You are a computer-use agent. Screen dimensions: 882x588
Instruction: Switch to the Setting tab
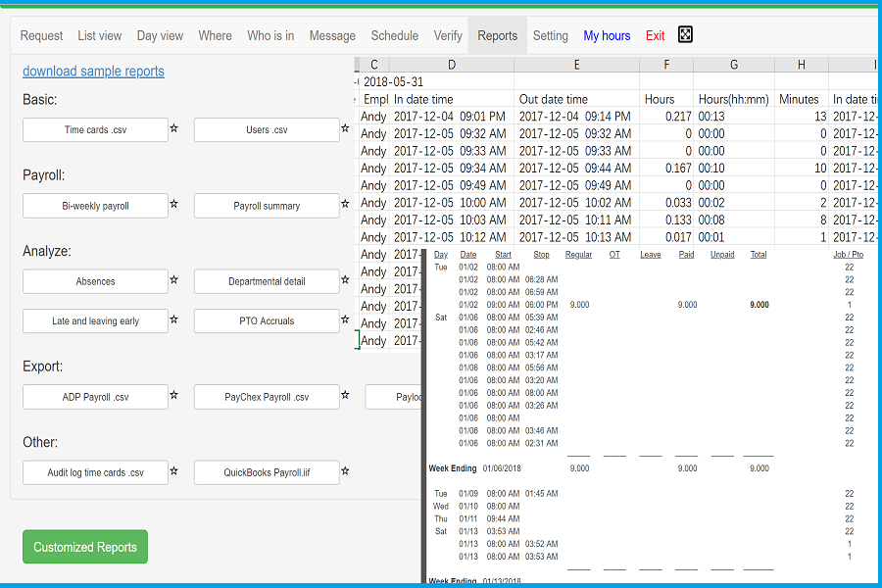550,35
